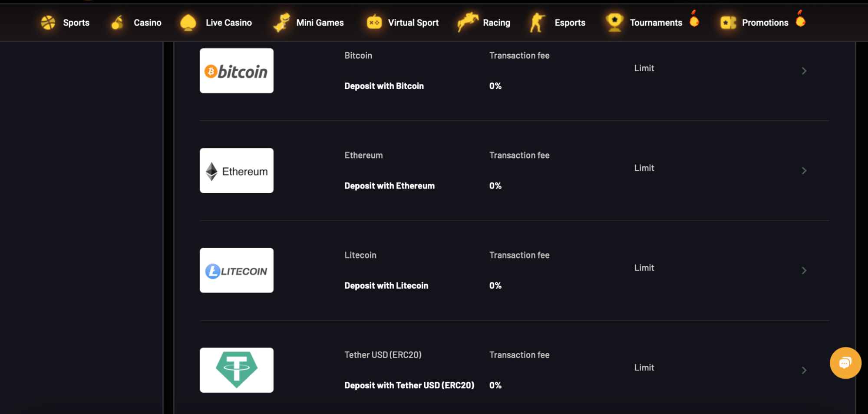Image resolution: width=868 pixels, height=414 pixels.
Task: Open the Tournaments menu item
Action: click(656, 23)
